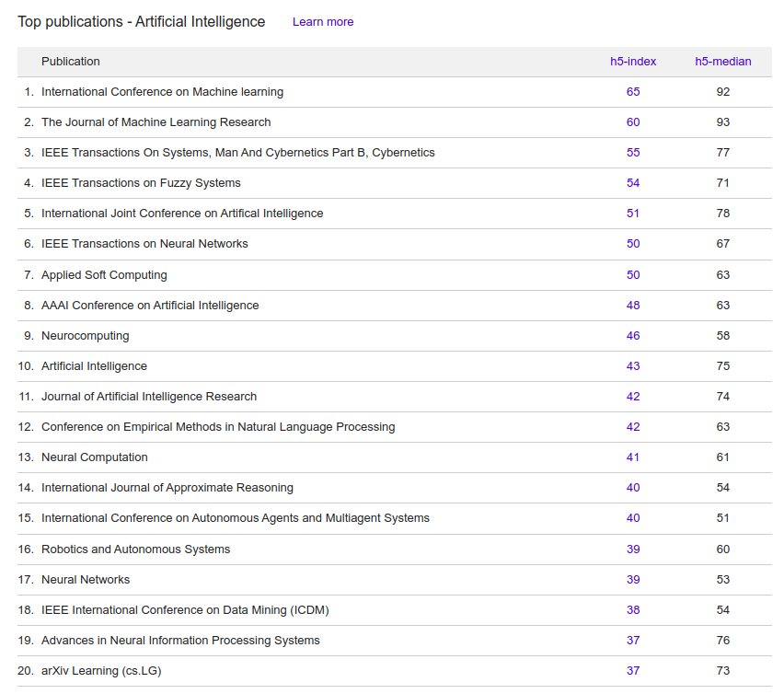Image resolution: width=784 pixels, height=694 pixels.
Task: Select 'IEEE International Conference on Data Mining (ICDM)'
Action: coord(185,610)
